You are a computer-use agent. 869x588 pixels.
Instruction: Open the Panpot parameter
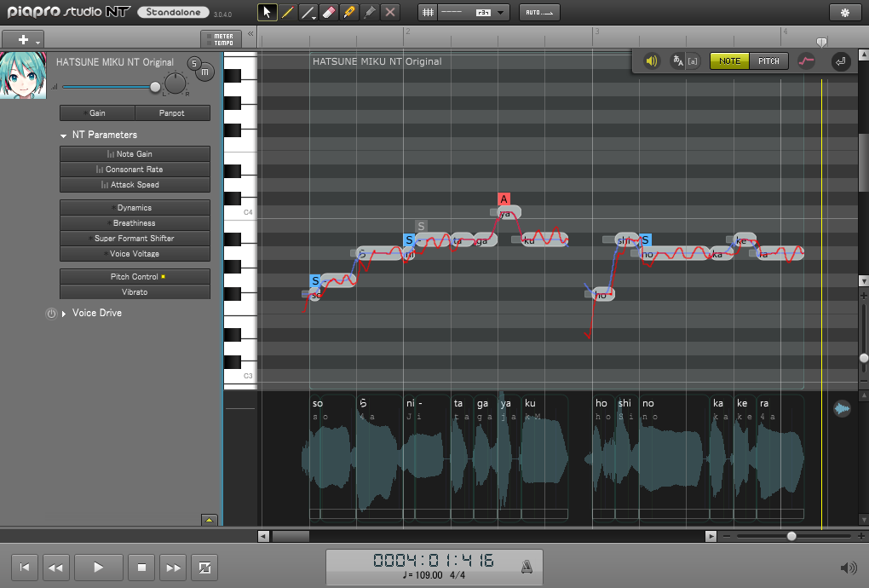point(172,113)
